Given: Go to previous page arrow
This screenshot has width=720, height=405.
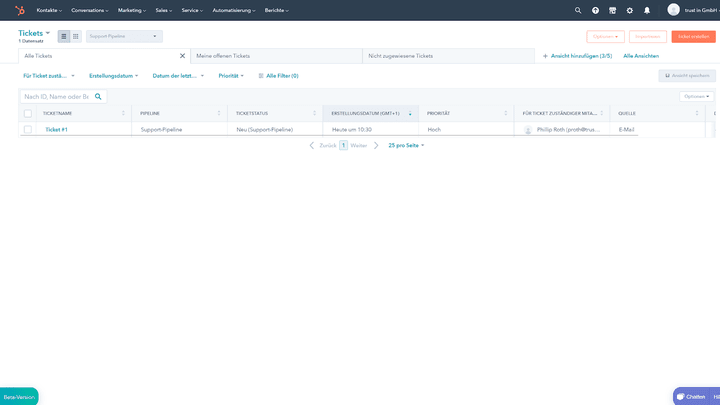Looking at the screenshot, I should (312, 146).
